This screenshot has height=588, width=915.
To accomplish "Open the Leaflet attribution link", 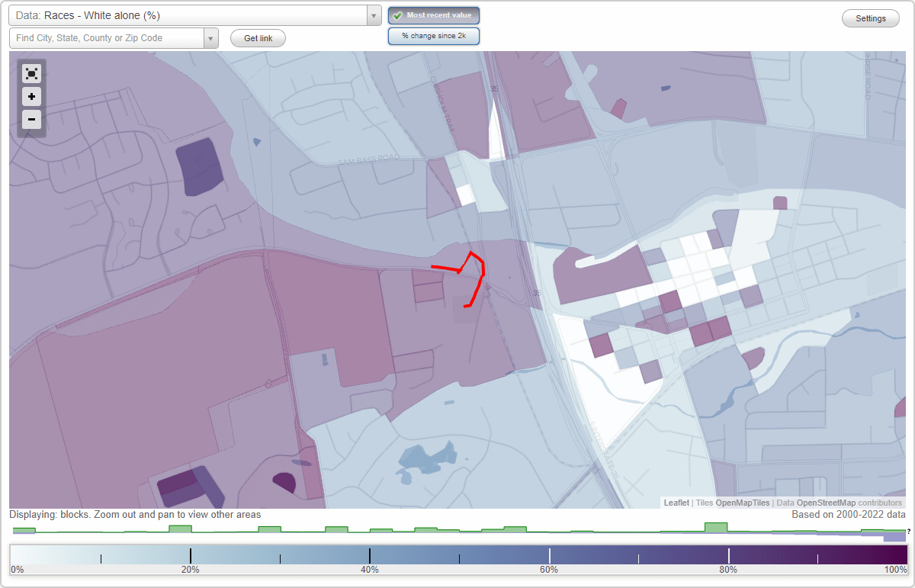I will click(x=676, y=503).
